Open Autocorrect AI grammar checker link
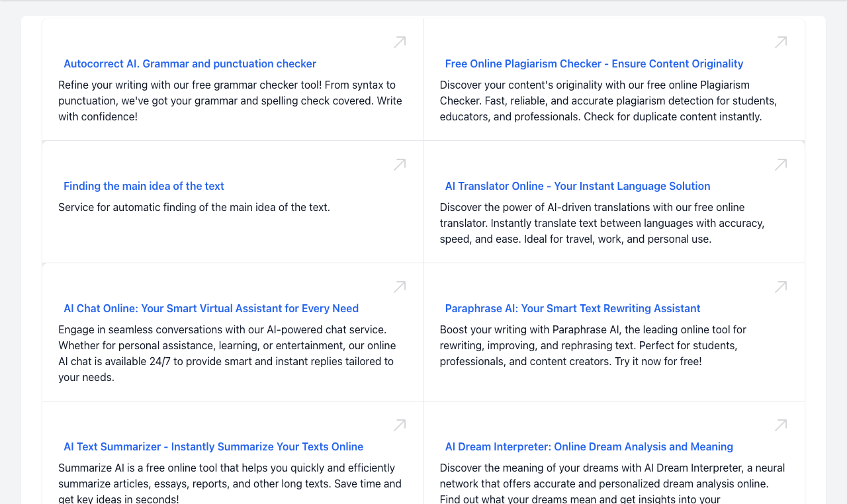This screenshot has width=847, height=504. (x=190, y=64)
